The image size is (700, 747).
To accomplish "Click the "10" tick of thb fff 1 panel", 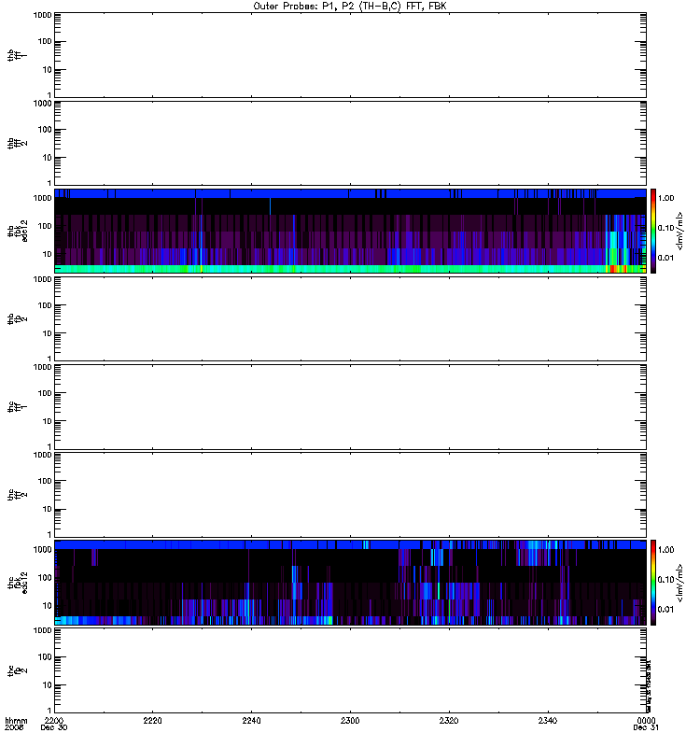I will tap(47, 70).
